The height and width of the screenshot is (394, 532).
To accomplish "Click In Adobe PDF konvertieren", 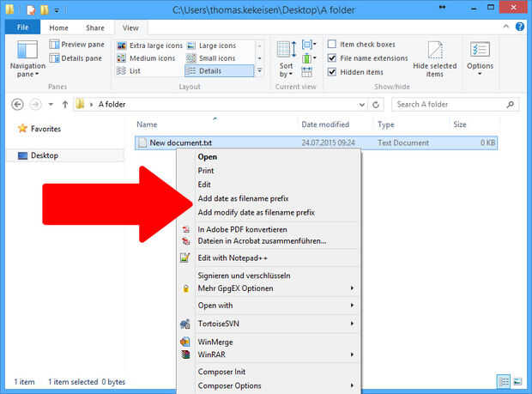I will point(269,229).
